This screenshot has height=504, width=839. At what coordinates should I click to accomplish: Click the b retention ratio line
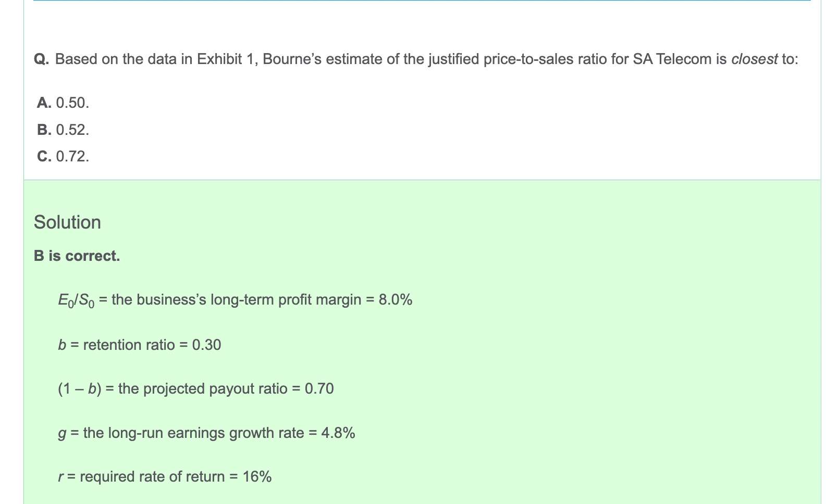tap(140, 345)
